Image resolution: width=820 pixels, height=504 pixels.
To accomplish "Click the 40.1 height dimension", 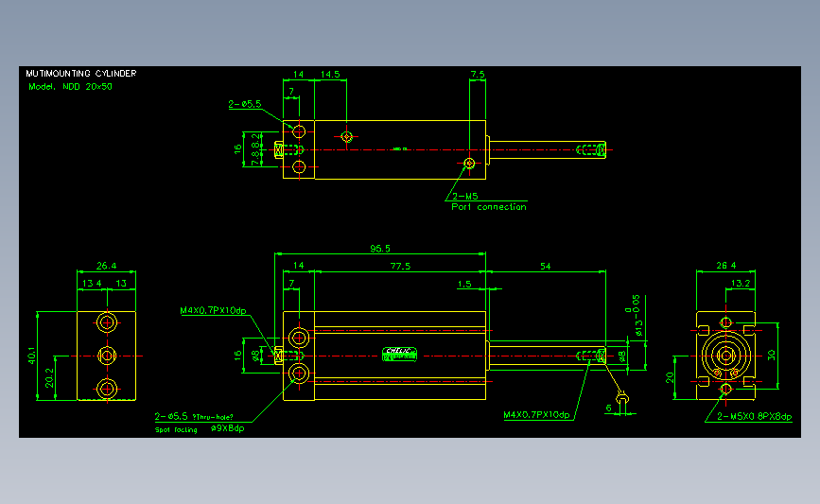I will click(x=31, y=356).
